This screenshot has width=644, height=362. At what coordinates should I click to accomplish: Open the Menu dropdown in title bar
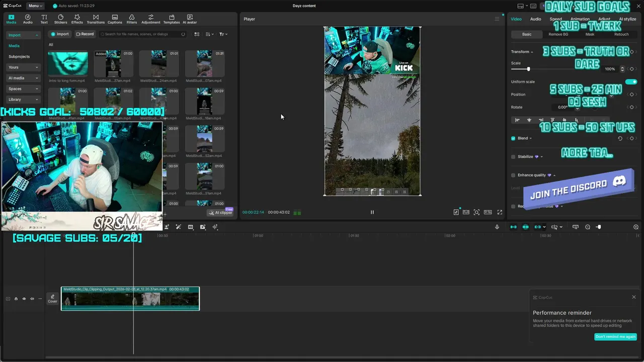(35, 6)
